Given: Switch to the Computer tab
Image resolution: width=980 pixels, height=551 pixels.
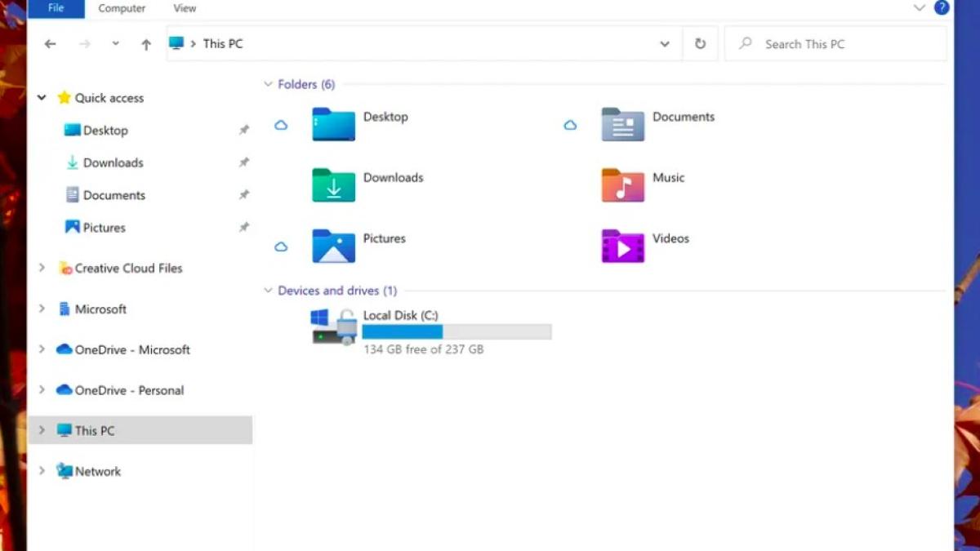Looking at the screenshot, I should 121,8.
